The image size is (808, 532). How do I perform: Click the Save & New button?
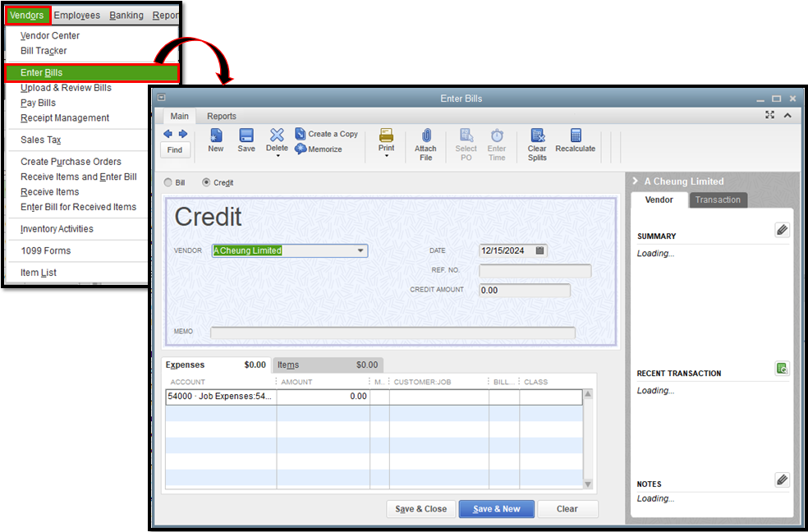tap(497, 509)
